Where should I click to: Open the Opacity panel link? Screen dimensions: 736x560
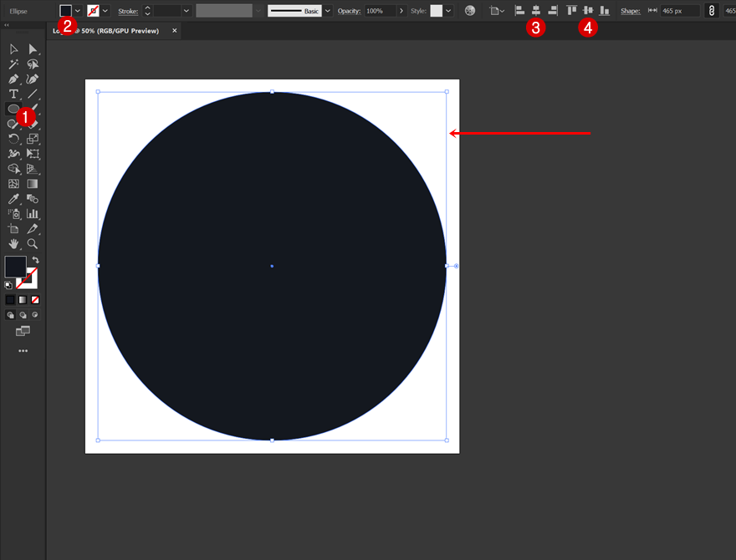point(349,11)
